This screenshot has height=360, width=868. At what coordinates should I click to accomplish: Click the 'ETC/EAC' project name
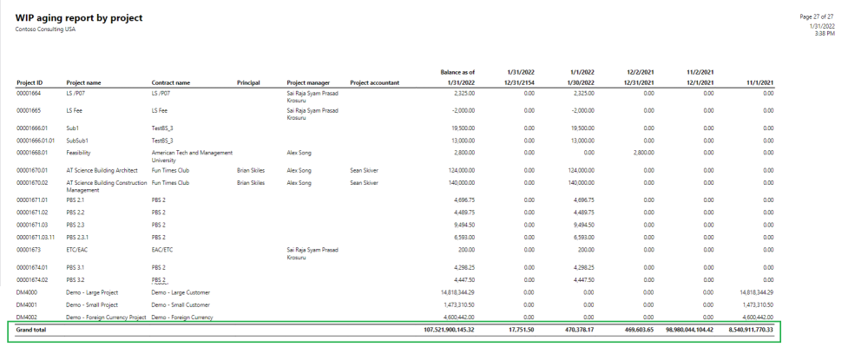tap(77, 250)
